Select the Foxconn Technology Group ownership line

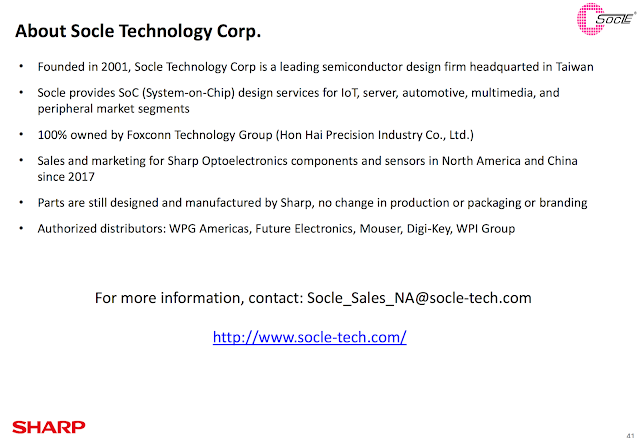256,135
